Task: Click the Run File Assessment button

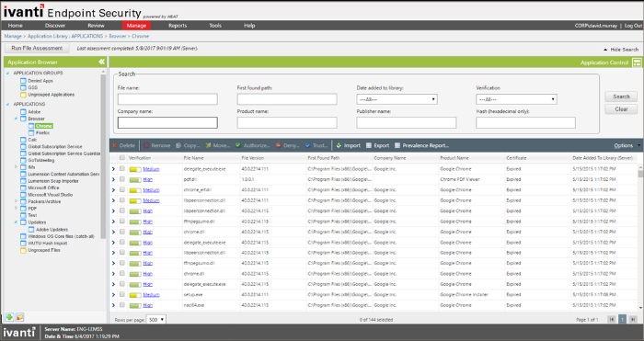Action: tap(37, 48)
